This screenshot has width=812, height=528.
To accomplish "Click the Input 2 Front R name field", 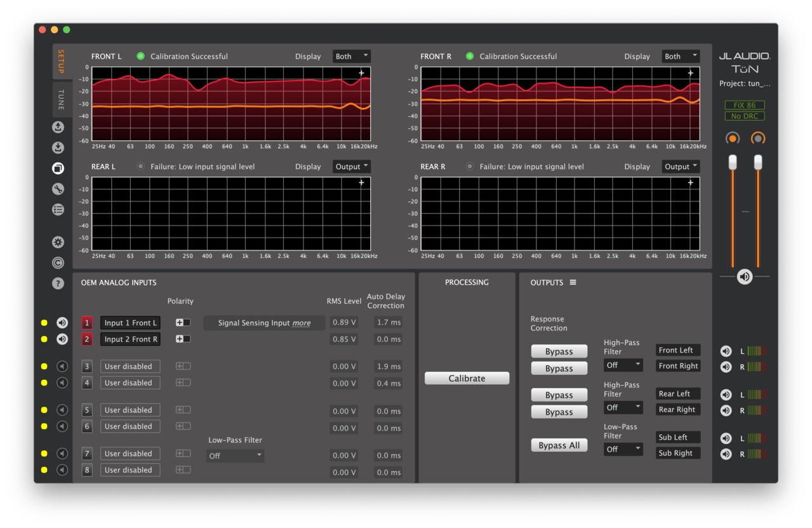I will pos(130,339).
